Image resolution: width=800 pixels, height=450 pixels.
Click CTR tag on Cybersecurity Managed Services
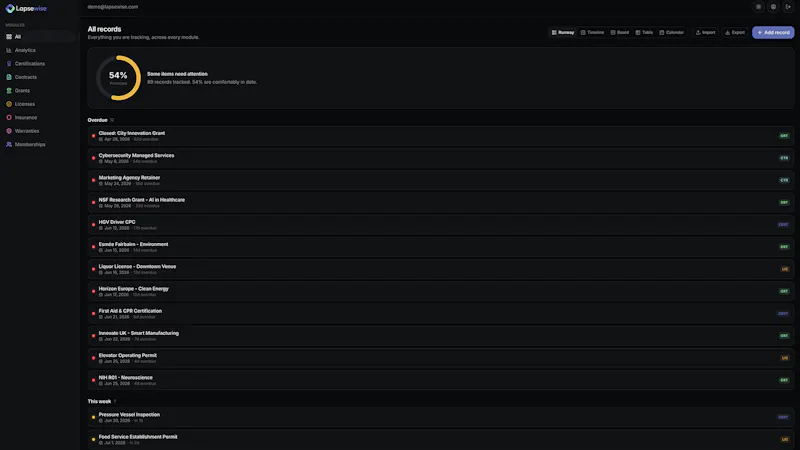tap(784, 158)
